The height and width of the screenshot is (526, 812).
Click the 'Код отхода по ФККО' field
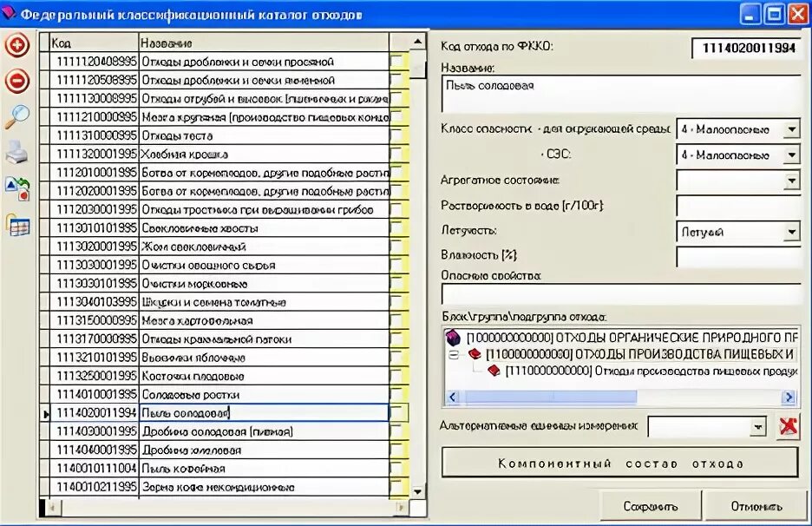point(746,49)
